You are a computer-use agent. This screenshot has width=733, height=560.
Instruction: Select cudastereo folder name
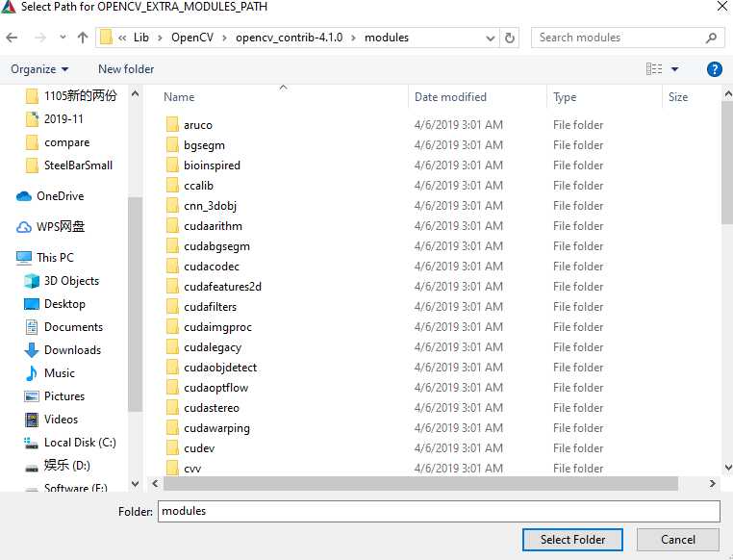pos(212,408)
